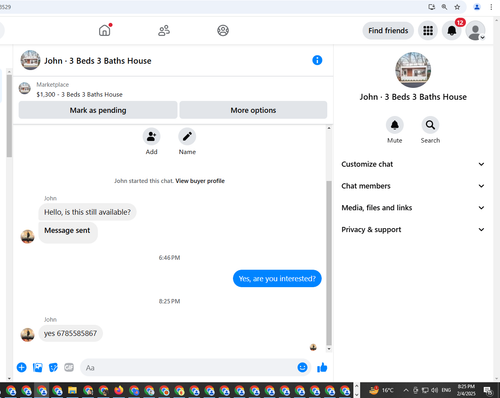Click the message "Hello, is this still available?"
Image resolution: width=500 pixels, height=398 pixels.
coord(87,212)
